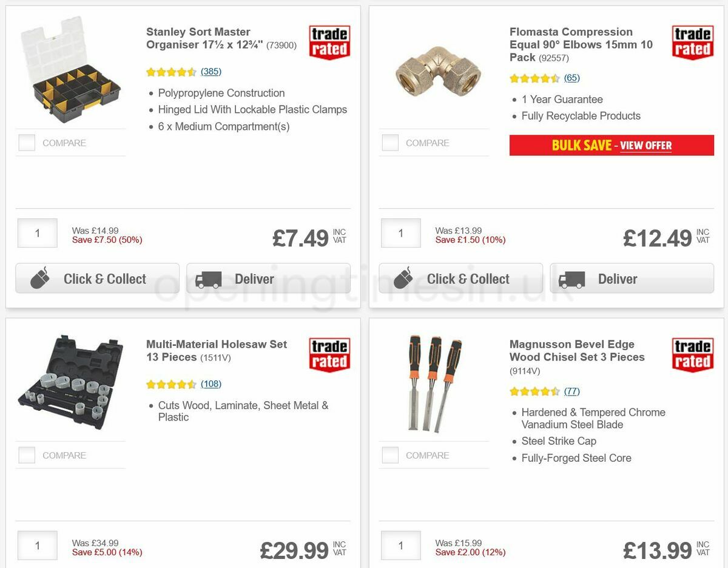Click the mouse icon on Flomasta's Click & Collect
Viewport: 728px width, 568px height.
click(x=403, y=279)
